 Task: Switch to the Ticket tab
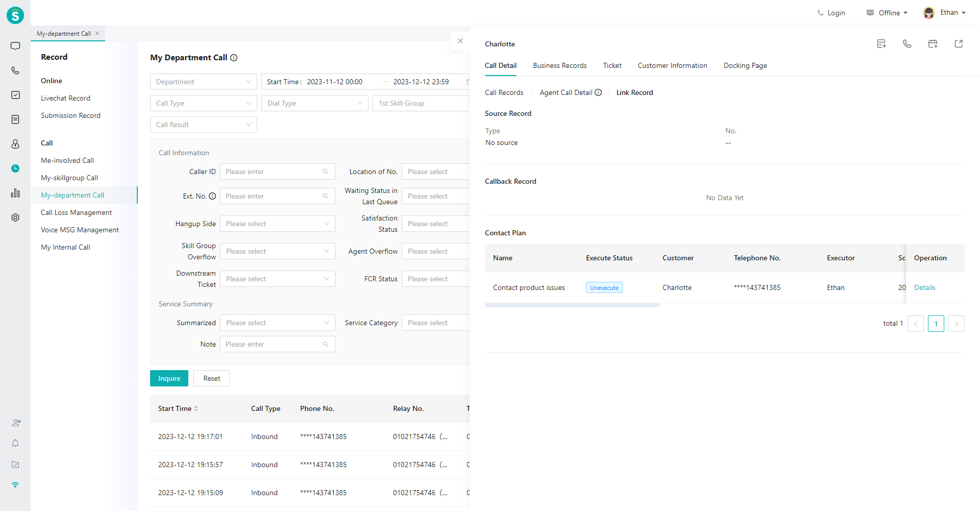[x=612, y=65]
